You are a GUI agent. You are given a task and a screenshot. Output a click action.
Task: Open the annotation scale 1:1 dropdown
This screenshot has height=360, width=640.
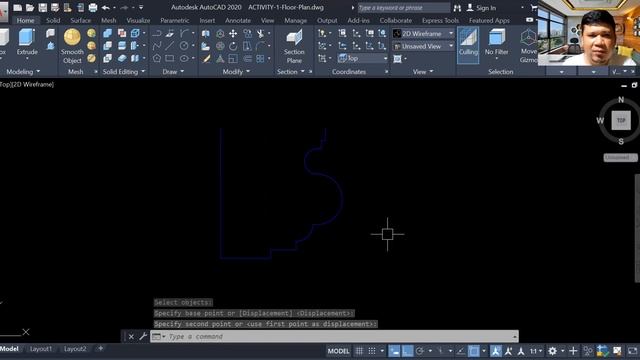[x=536, y=351]
